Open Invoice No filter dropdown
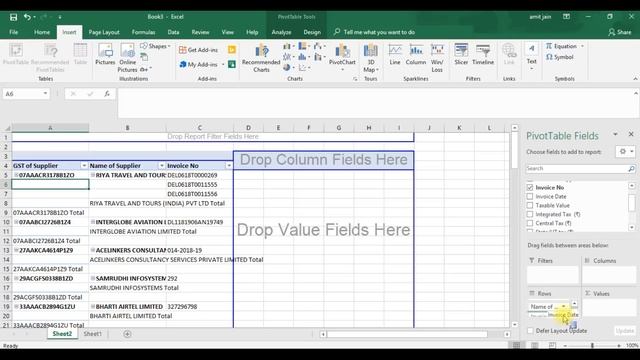Screen dimensions: 640x360 tap(229, 166)
